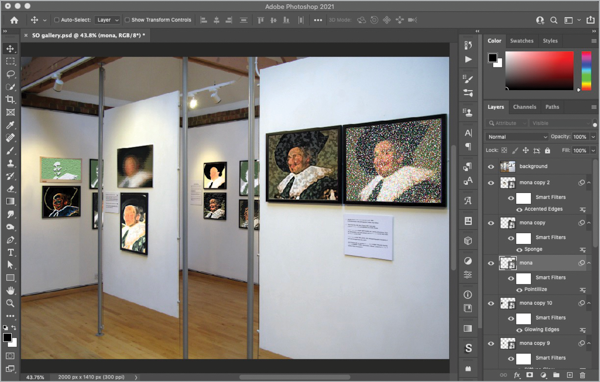Screen dimensions: 600x382
Task: Create a new group folder icon
Action: click(x=556, y=375)
